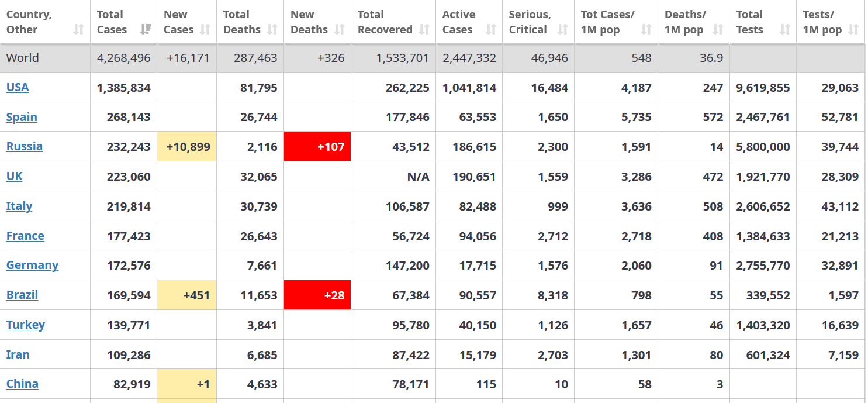Click Germany deaths per million 91
The height and width of the screenshot is (403, 868).
[716, 266]
